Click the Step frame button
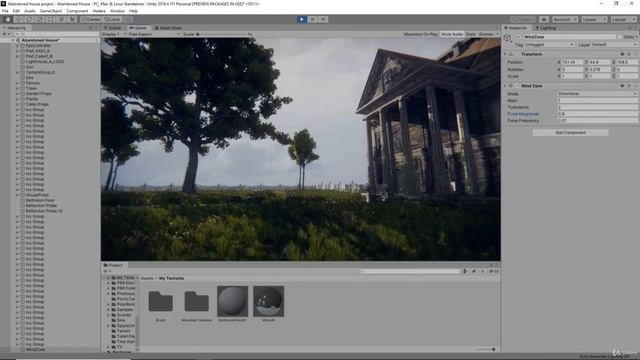This screenshot has width=640, height=360. point(323,20)
